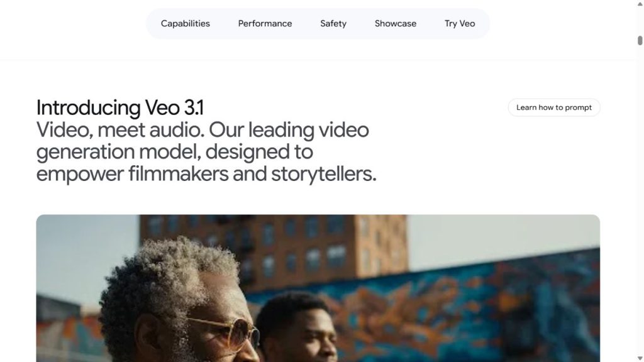Click the scrollbar up arrow

coord(640,3)
